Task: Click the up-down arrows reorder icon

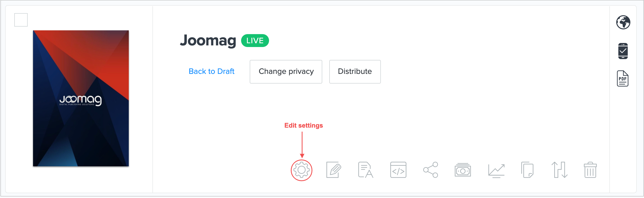Action: [559, 170]
